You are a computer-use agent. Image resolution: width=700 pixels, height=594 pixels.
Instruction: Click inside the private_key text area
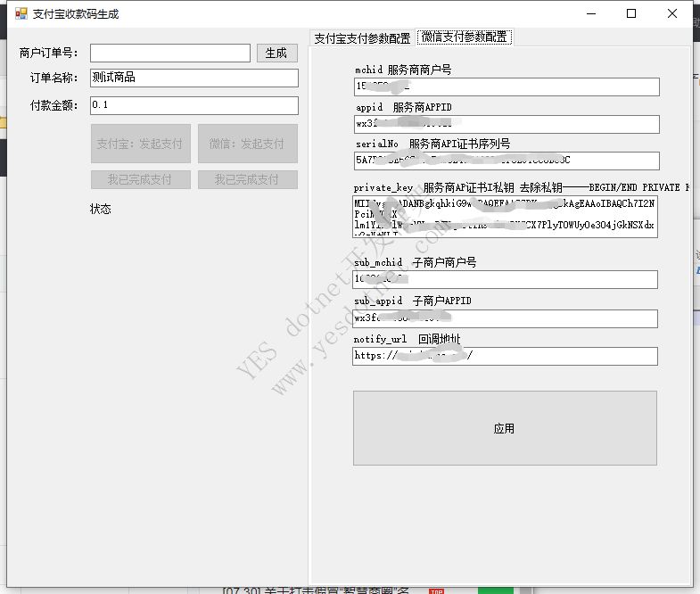(x=505, y=216)
